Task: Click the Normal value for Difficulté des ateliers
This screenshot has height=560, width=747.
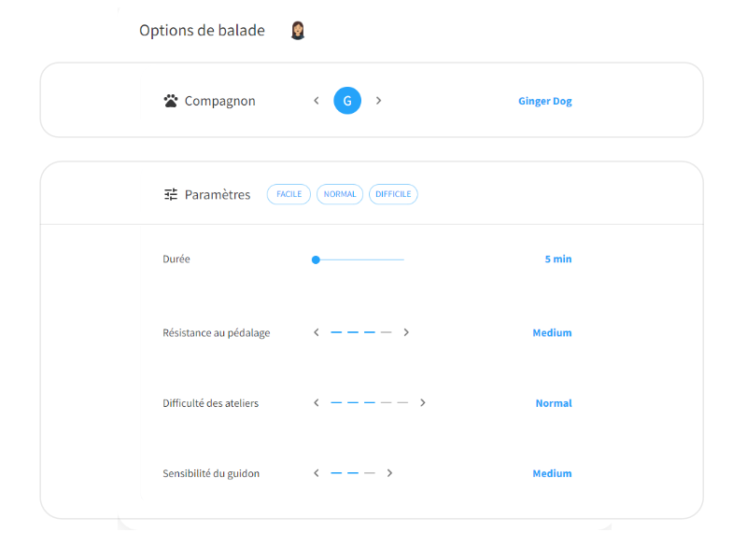Action: coord(554,403)
